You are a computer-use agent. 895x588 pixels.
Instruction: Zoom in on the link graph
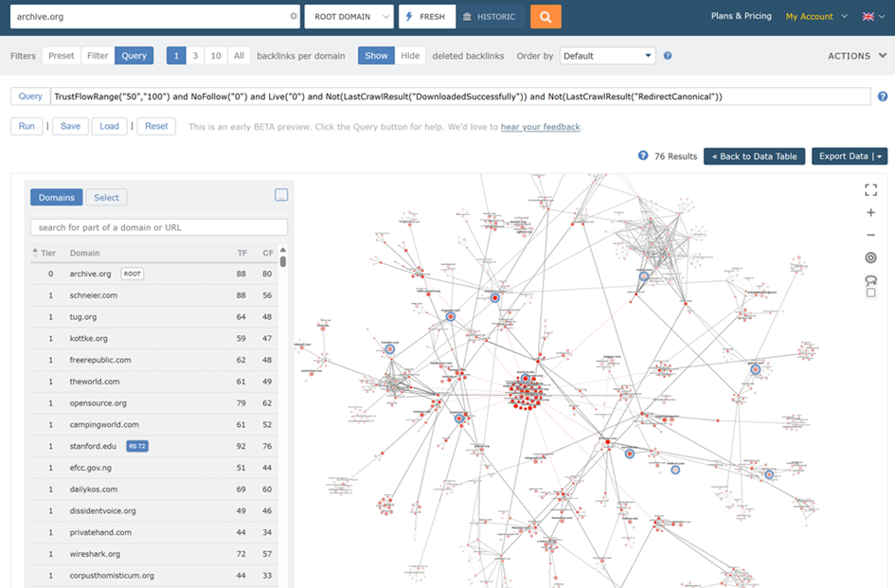click(x=870, y=212)
